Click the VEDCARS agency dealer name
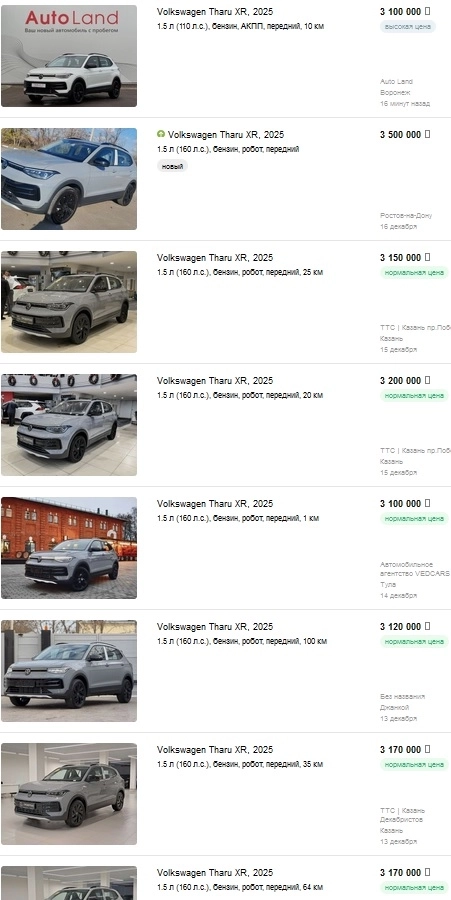451x900 pixels. [x=414, y=569]
